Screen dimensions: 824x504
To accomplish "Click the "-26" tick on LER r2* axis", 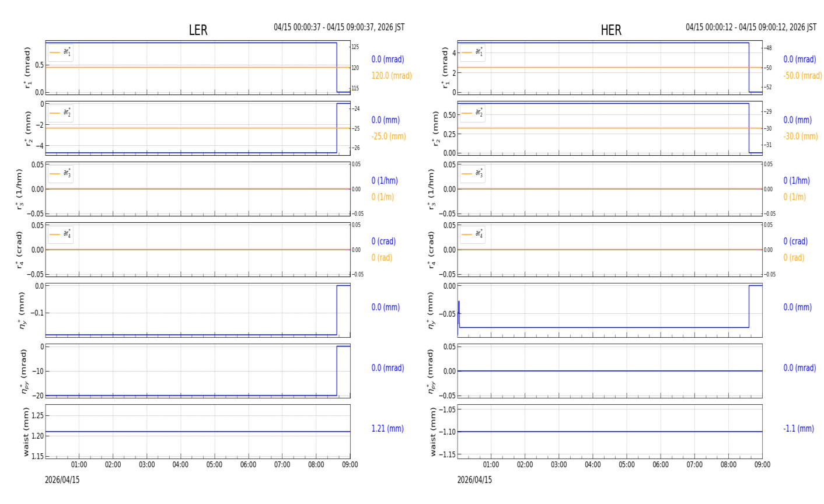I will pyautogui.click(x=355, y=148).
